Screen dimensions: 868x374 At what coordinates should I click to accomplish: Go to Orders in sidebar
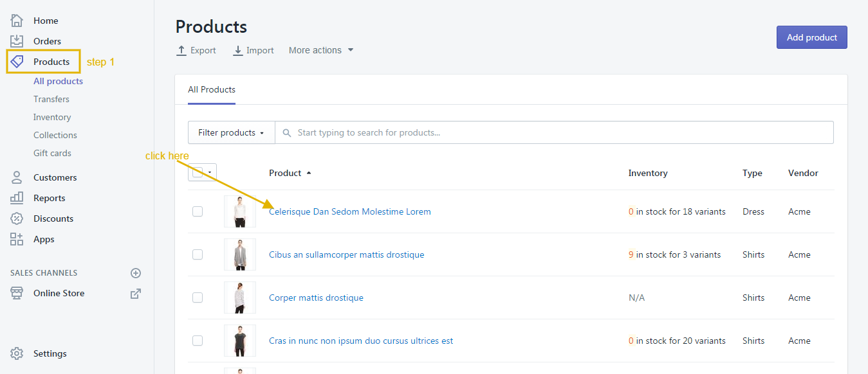[48, 41]
